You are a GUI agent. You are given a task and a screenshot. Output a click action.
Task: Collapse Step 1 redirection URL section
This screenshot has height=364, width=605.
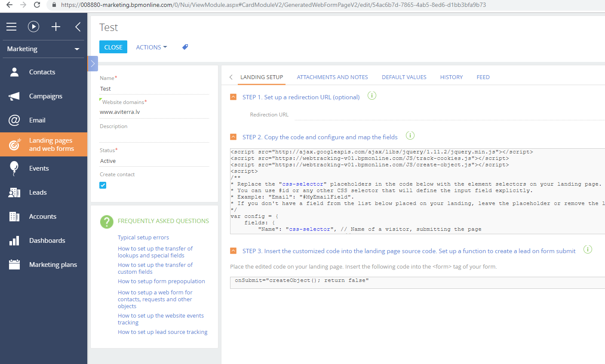coord(233,97)
